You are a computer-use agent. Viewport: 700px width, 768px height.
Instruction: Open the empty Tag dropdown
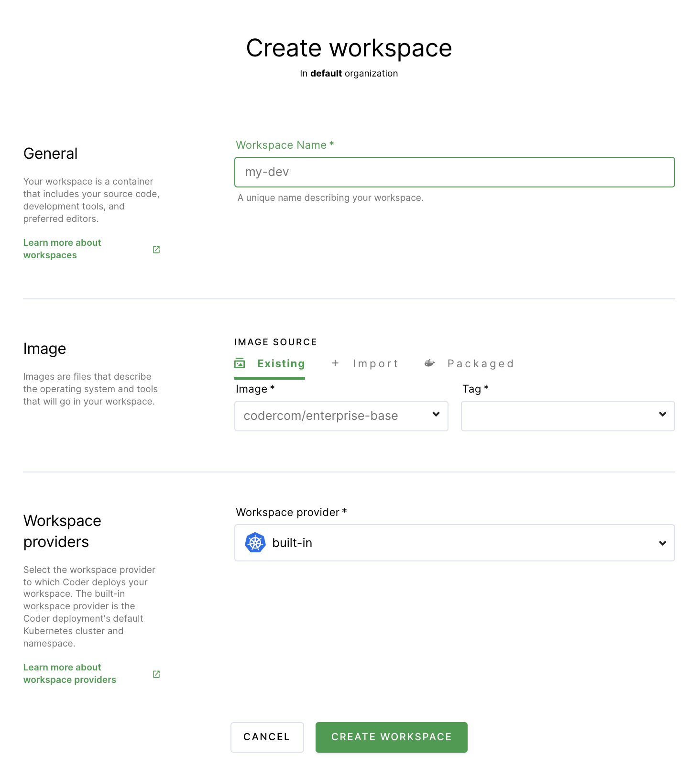[x=568, y=416]
